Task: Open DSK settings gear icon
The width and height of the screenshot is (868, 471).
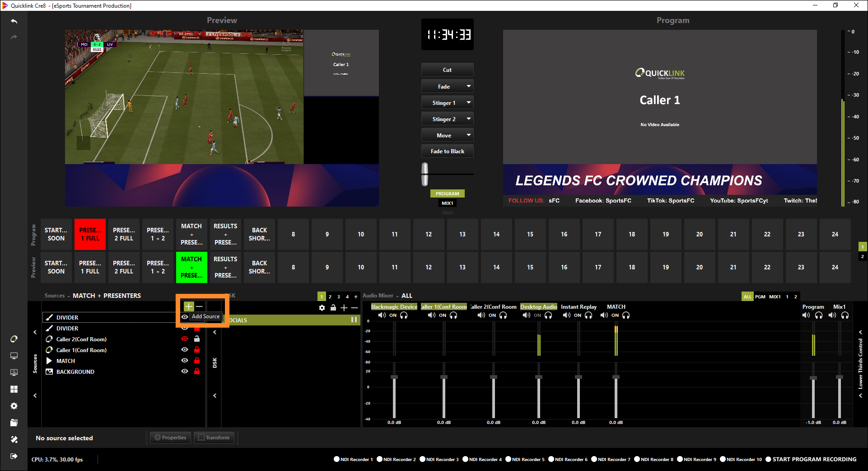Action: tap(322, 308)
